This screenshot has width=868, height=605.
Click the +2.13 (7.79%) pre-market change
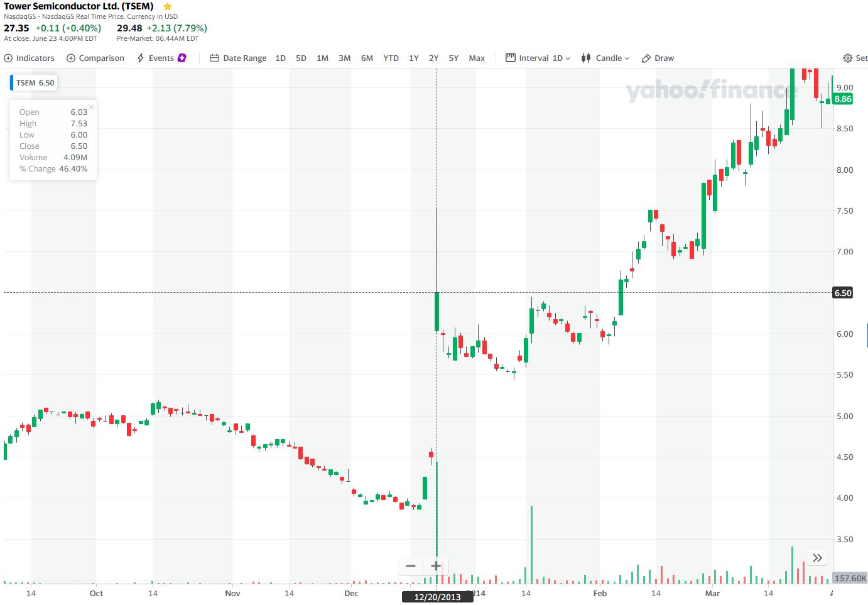177,28
